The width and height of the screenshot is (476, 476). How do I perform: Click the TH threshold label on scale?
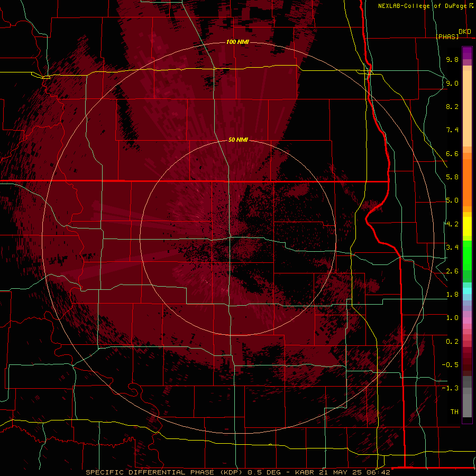[x=454, y=412]
